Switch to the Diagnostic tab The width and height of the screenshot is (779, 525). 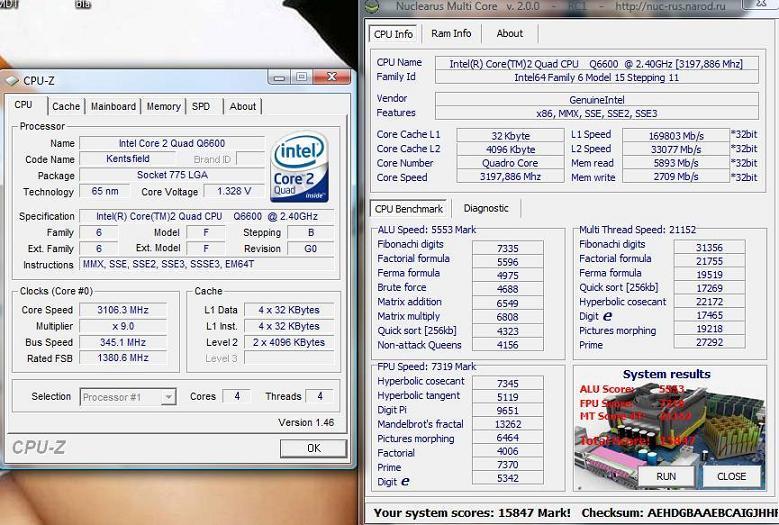click(x=486, y=208)
